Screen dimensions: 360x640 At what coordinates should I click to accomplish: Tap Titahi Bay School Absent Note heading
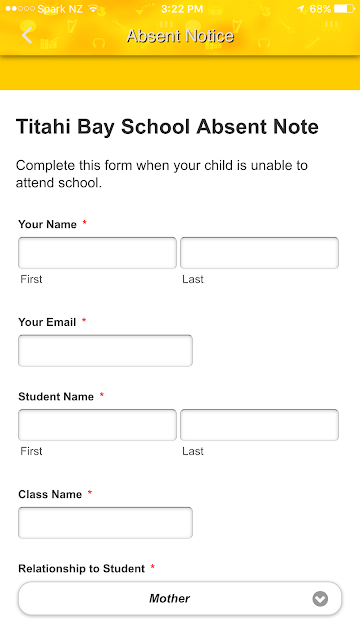coord(167,127)
